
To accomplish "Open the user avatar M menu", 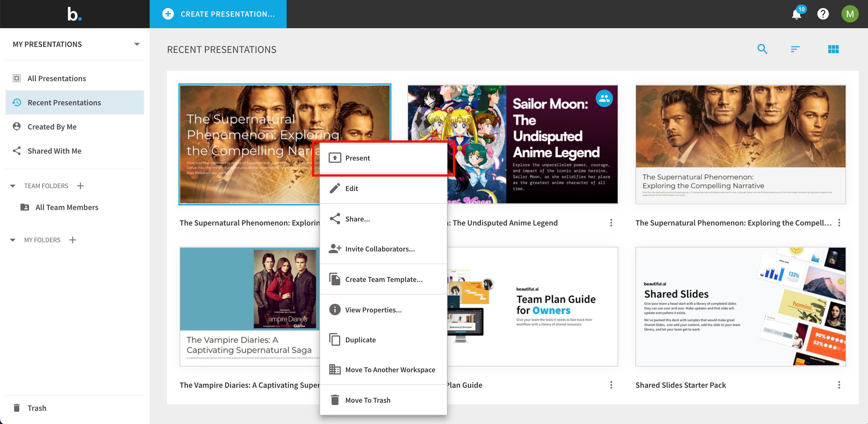I will (850, 14).
